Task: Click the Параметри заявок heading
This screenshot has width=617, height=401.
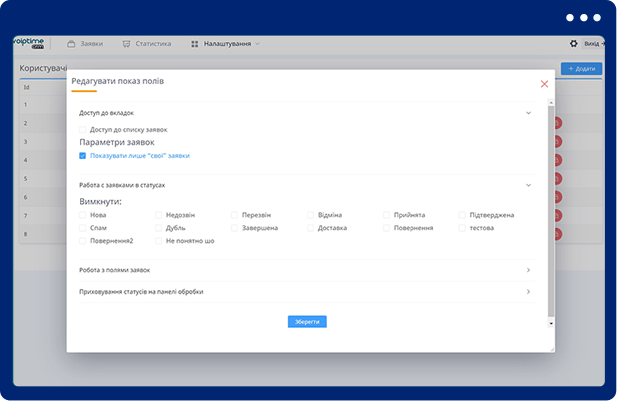Action: (117, 142)
